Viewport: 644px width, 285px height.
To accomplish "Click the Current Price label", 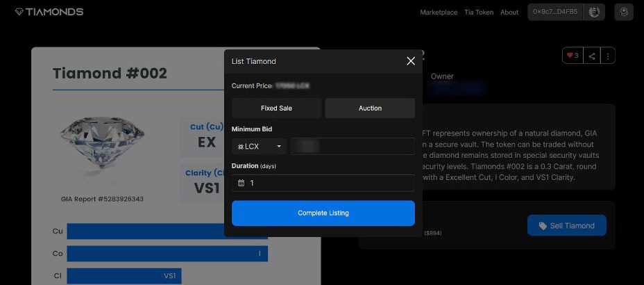I will 252,86.
